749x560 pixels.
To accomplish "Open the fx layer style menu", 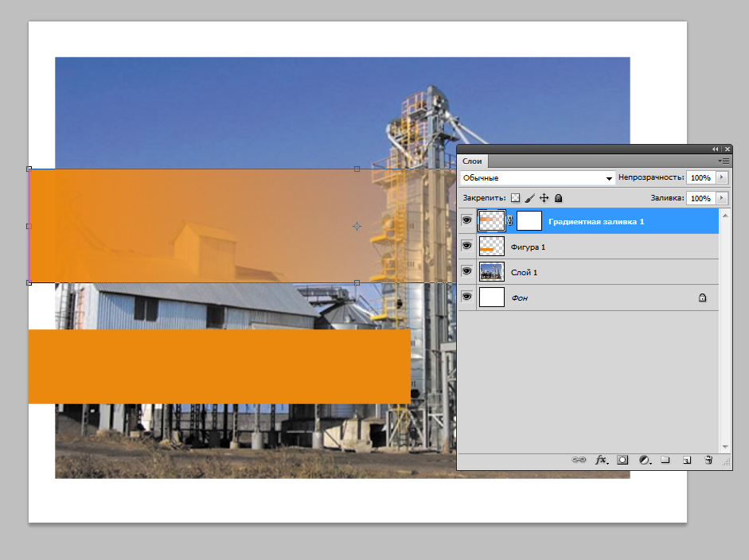I will [x=602, y=460].
